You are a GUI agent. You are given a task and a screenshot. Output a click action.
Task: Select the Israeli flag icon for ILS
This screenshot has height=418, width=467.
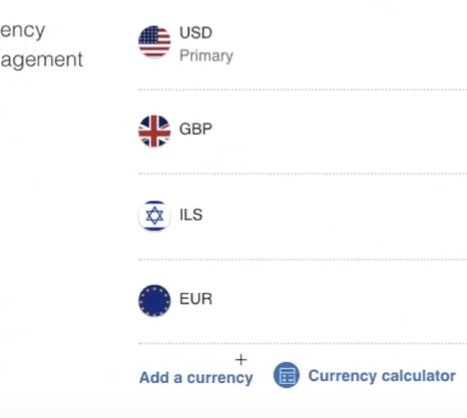(155, 216)
